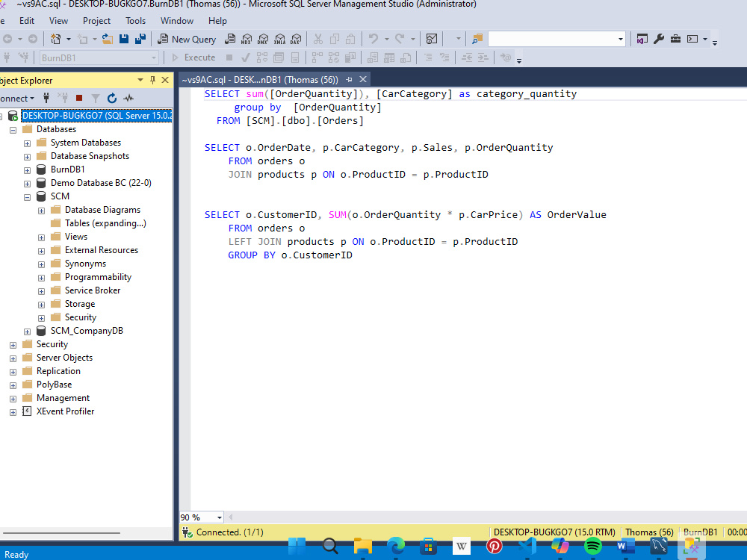Open the Connect dropdown in Object Explorer

click(x=17, y=99)
